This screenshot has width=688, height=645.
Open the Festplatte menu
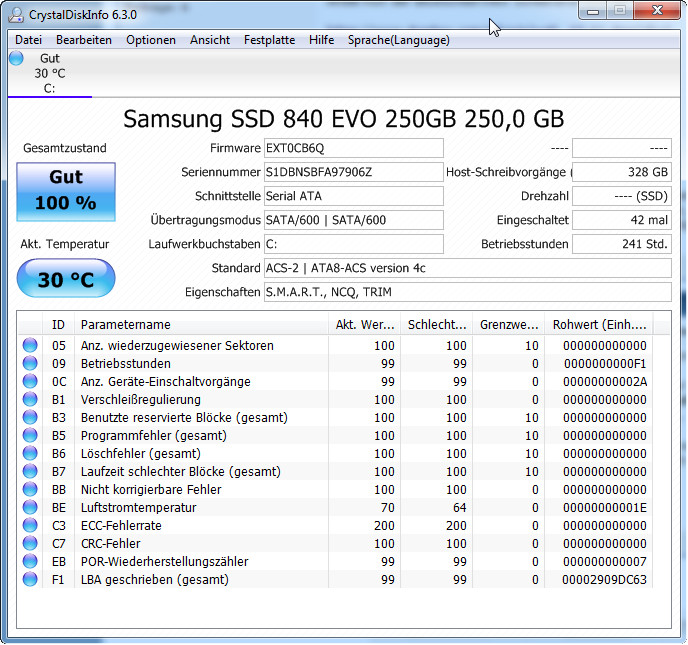(269, 40)
